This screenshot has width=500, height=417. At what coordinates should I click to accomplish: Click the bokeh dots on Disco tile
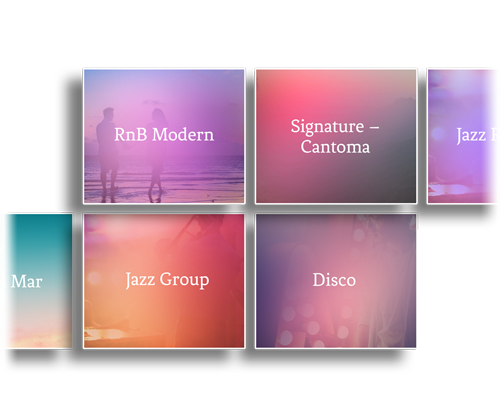(312, 325)
